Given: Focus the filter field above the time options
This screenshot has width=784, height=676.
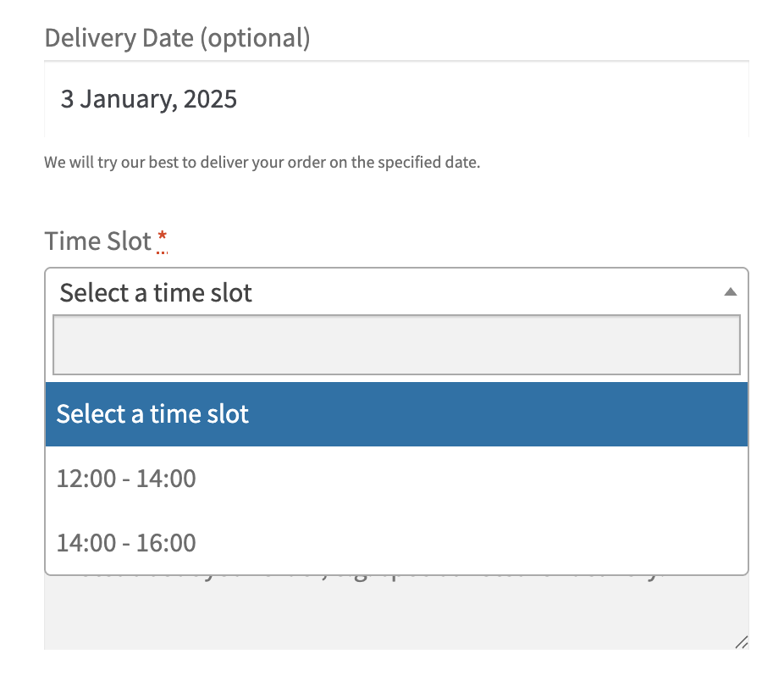Looking at the screenshot, I should 396,345.
